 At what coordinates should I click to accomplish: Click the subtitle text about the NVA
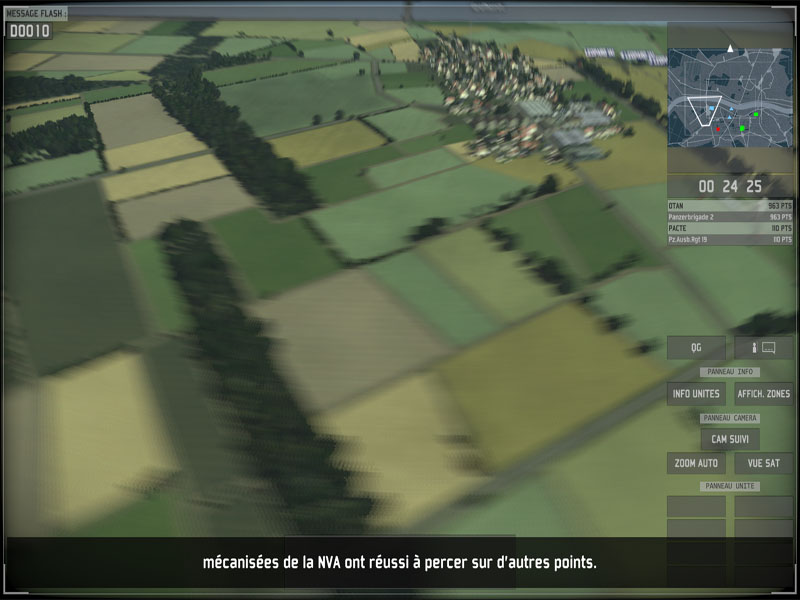399,563
